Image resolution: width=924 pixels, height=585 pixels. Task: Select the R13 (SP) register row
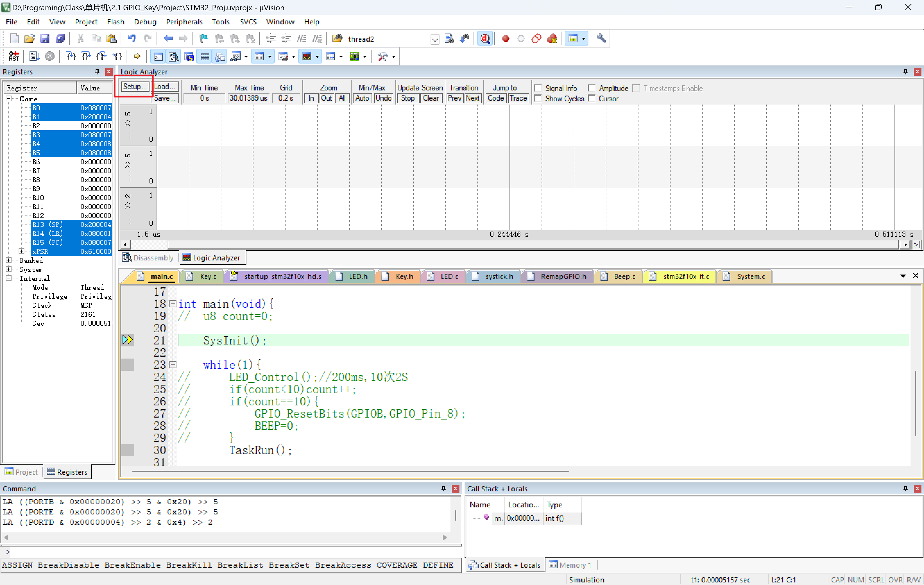pyautogui.click(x=71, y=225)
